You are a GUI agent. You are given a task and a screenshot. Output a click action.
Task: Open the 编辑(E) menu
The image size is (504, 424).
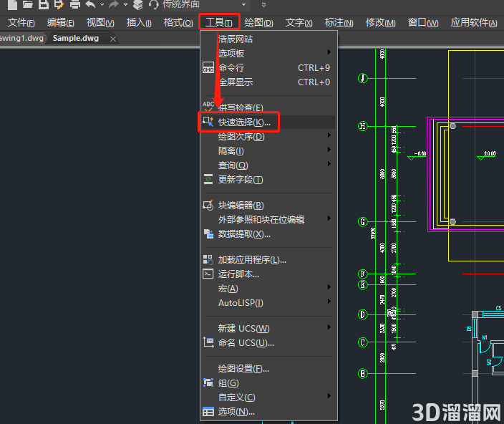[x=60, y=23]
